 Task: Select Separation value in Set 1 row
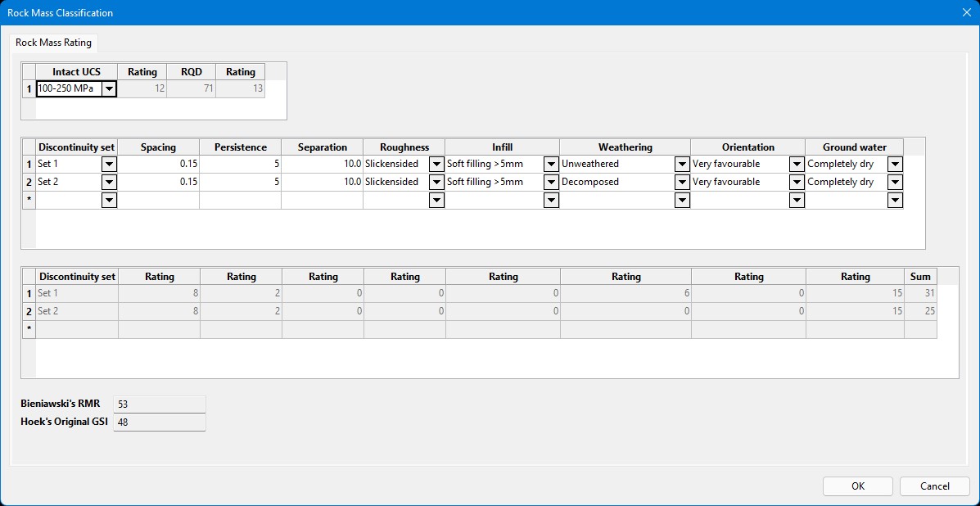click(322, 164)
